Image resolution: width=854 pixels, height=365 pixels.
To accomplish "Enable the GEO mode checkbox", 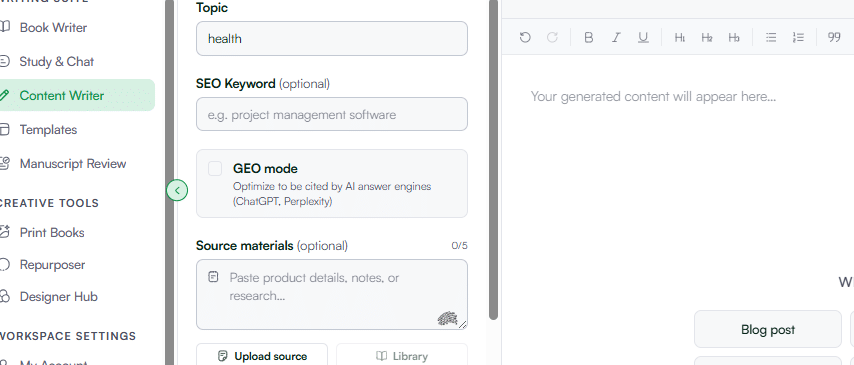I will pyautogui.click(x=215, y=168).
